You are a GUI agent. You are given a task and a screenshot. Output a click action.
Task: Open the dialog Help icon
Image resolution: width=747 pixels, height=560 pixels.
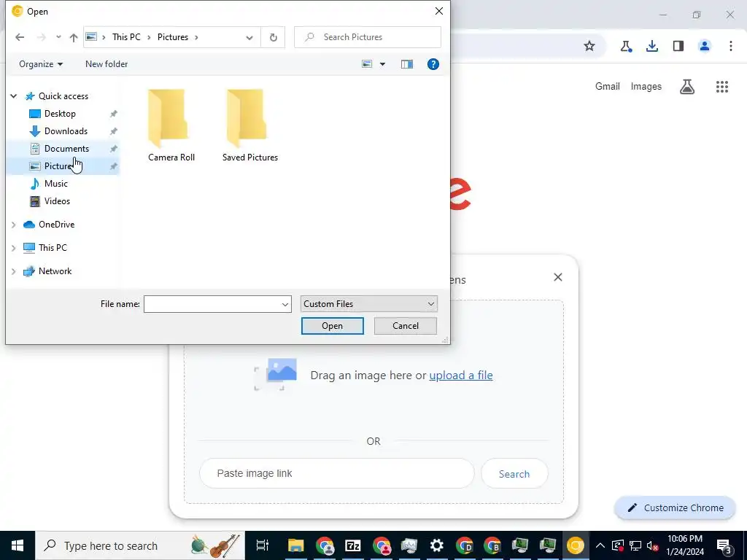433,64
